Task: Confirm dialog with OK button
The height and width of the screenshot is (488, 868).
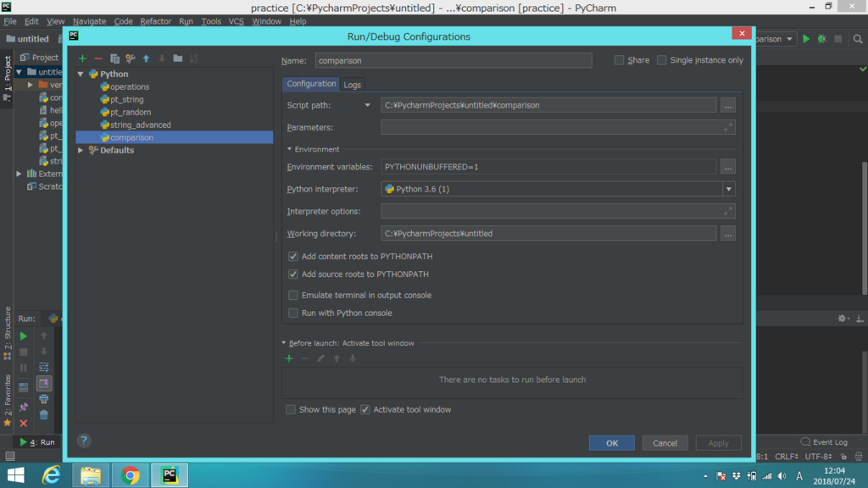Action: coord(612,442)
